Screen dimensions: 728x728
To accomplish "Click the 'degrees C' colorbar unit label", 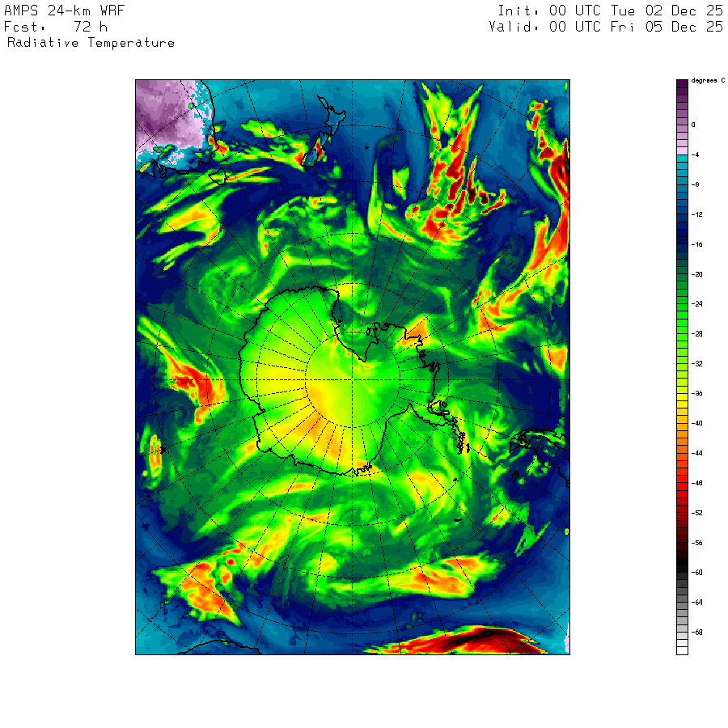I will click(708, 80).
